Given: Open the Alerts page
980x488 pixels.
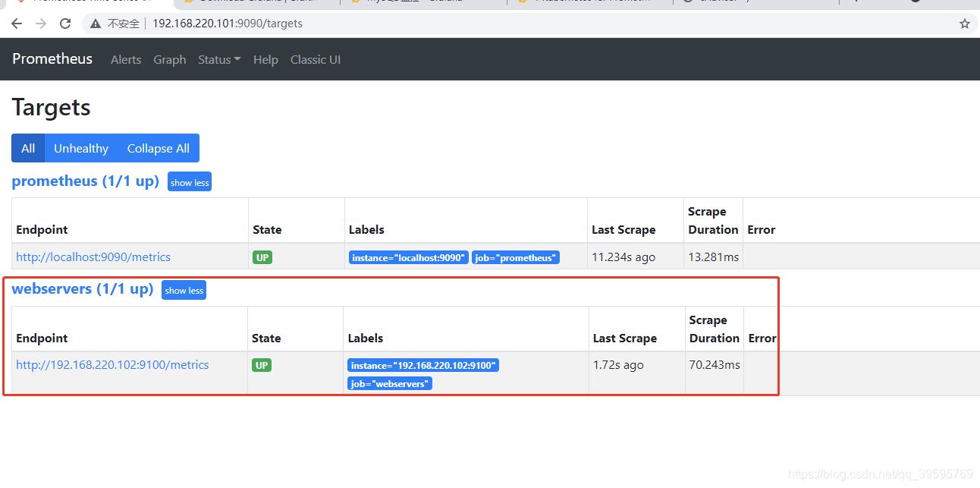Looking at the screenshot, I should click(x=126, y=60).
